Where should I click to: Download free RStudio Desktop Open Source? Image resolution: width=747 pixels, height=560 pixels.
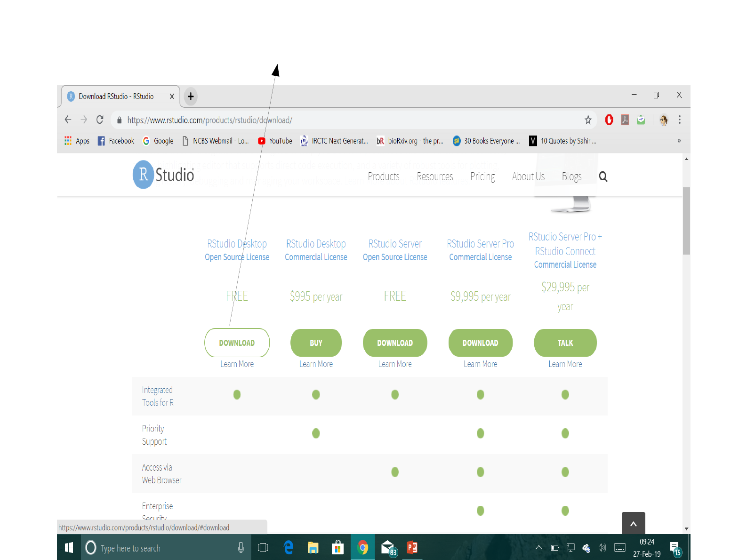pos(237,343)
